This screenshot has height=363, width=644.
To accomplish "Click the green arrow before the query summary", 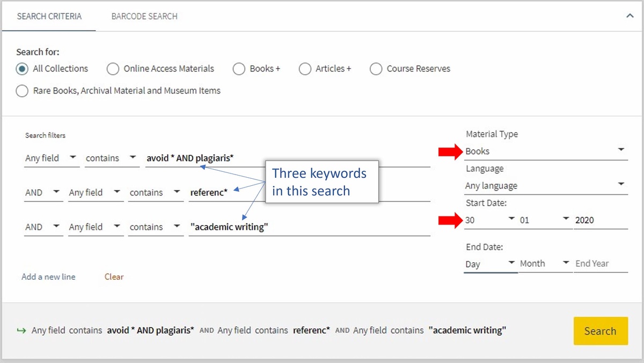I will pos(20,330).
